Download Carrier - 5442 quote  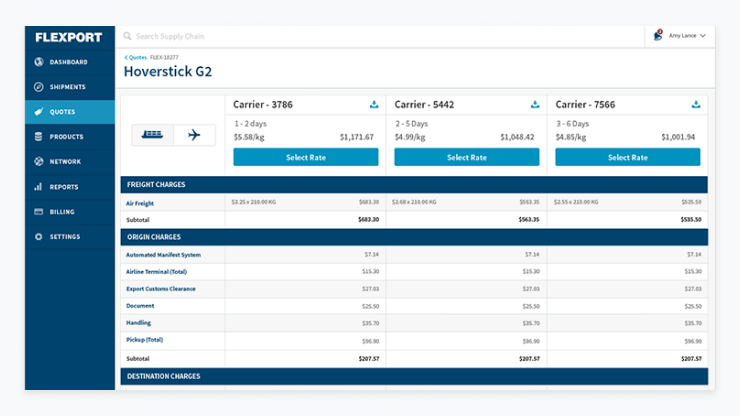pos(535,104)
